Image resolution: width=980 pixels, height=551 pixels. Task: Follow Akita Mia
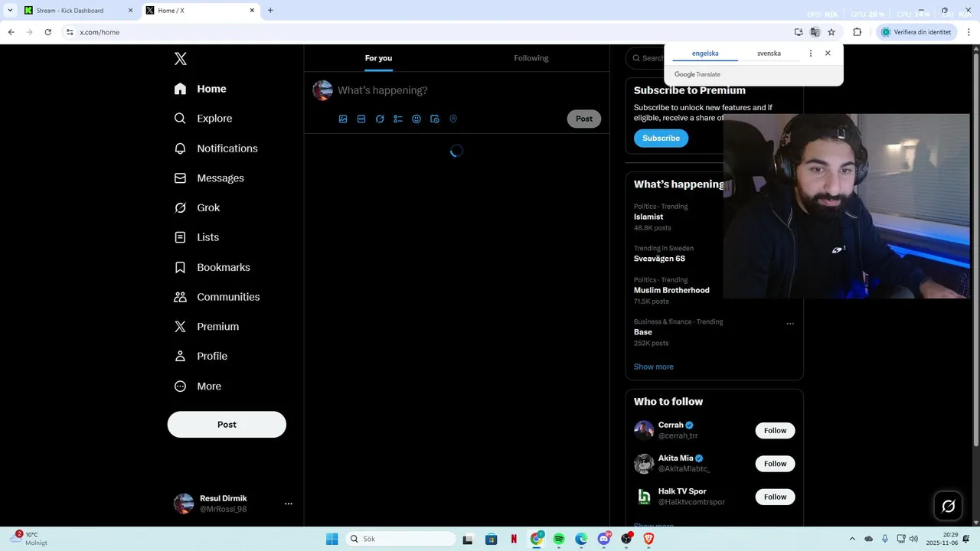click(775, 464)
